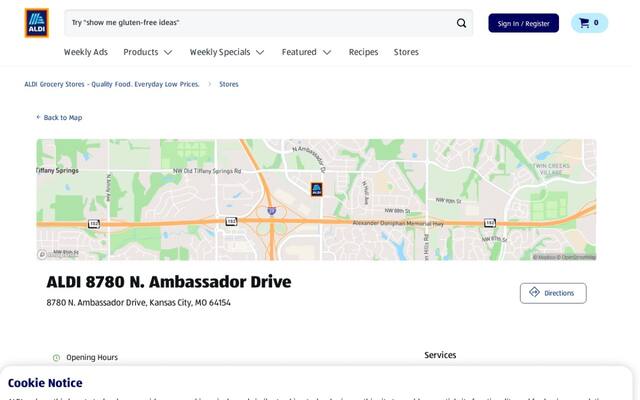Expand the Weekly Specials dropdown menu
The height and width of the screenshot is (400, 640).
tap(227, 52)
